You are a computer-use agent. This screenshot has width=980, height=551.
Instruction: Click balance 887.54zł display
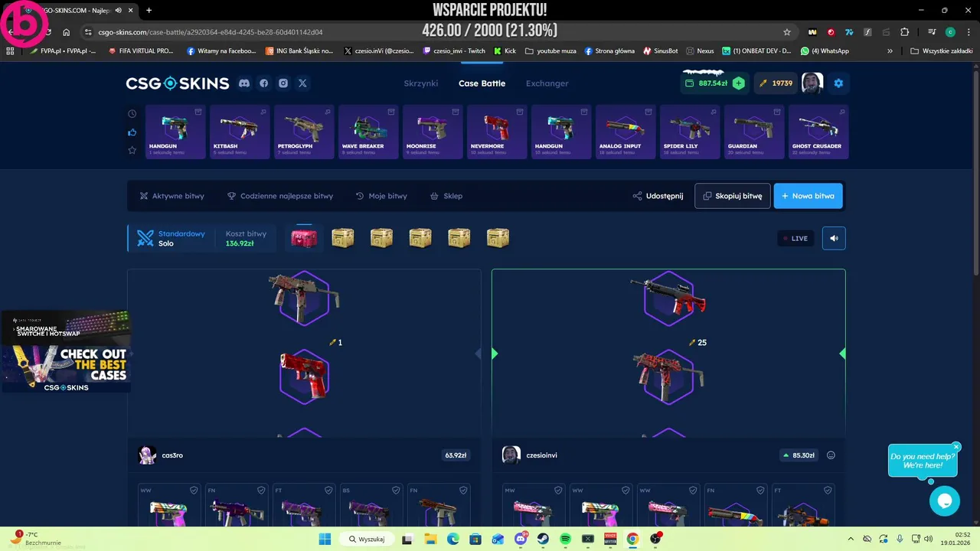click(x=713, y=83)
